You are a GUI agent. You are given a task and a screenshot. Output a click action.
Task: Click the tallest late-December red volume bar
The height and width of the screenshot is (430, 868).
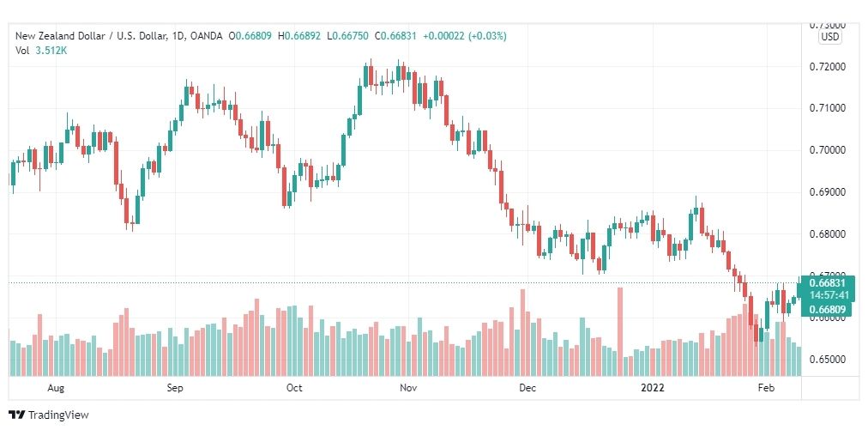click(x=620, y=332)
